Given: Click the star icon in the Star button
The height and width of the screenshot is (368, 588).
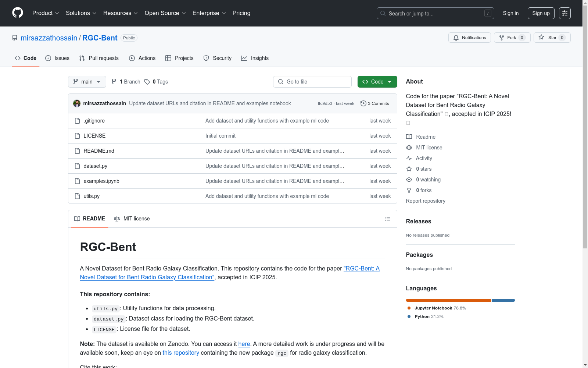Looking at the screenshot, I should 541,37.
